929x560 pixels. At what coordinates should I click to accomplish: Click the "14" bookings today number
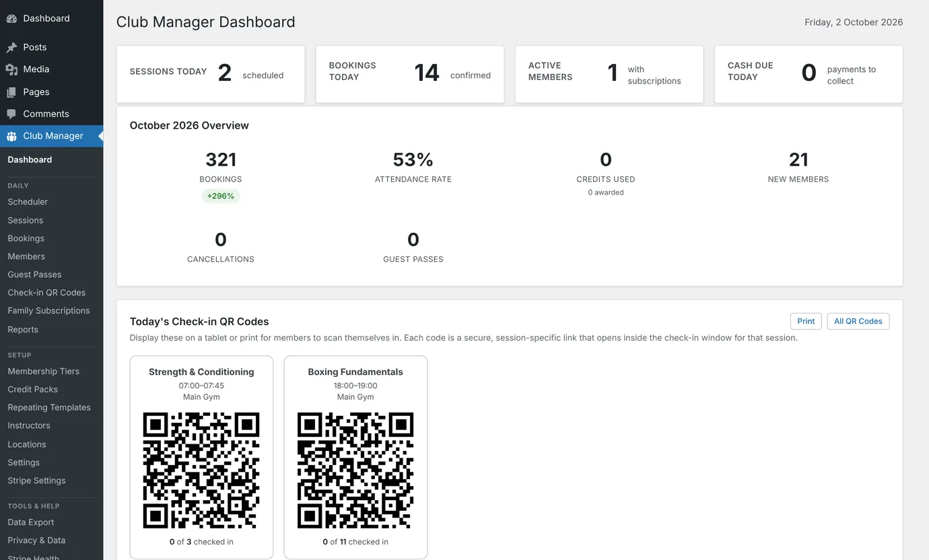point(427,73)
